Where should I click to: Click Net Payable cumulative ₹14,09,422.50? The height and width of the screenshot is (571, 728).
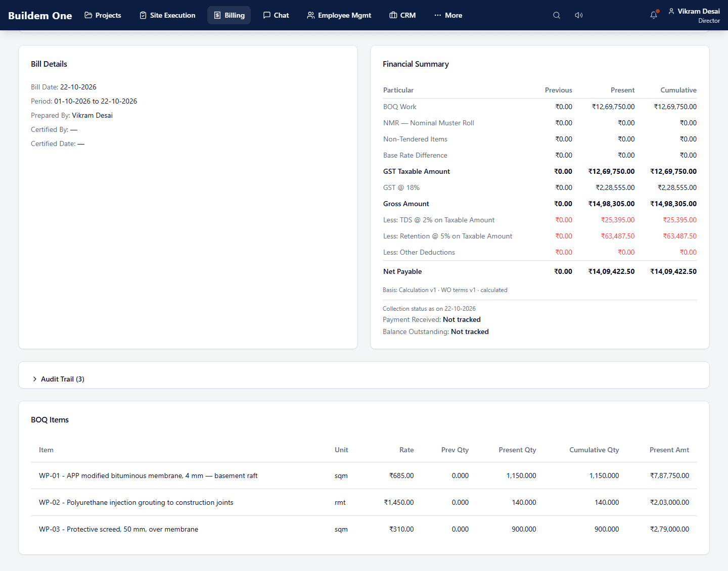pyautogui.click(x=673, y=271)
